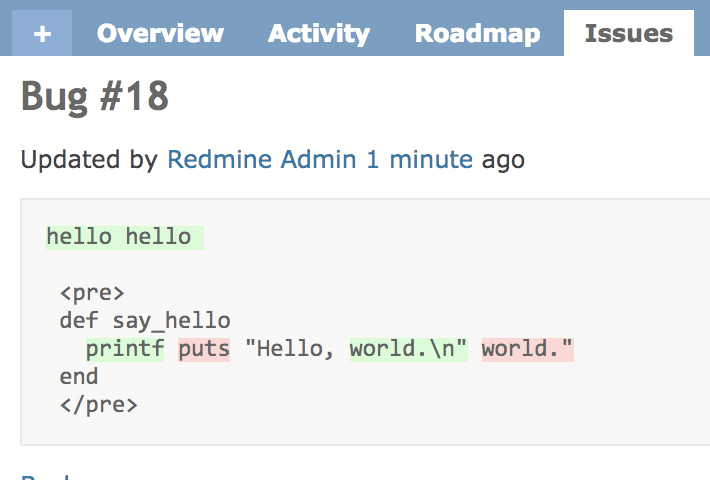Click the green 'hello hello' inserted text
Image resolution: width=710 pixels, height=480 pixels.
click(x=125, y=238)
